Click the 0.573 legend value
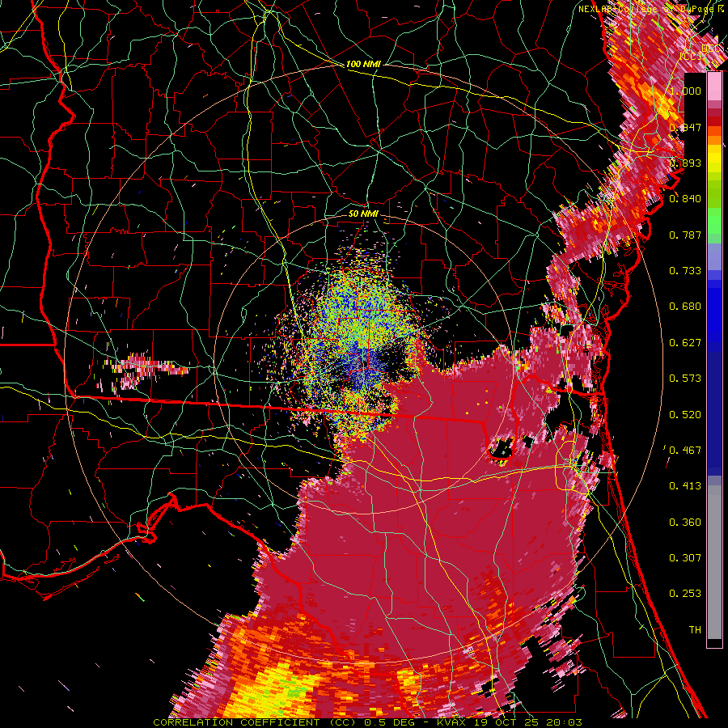This screenshot has width=728, height=728. coord(685,379)
